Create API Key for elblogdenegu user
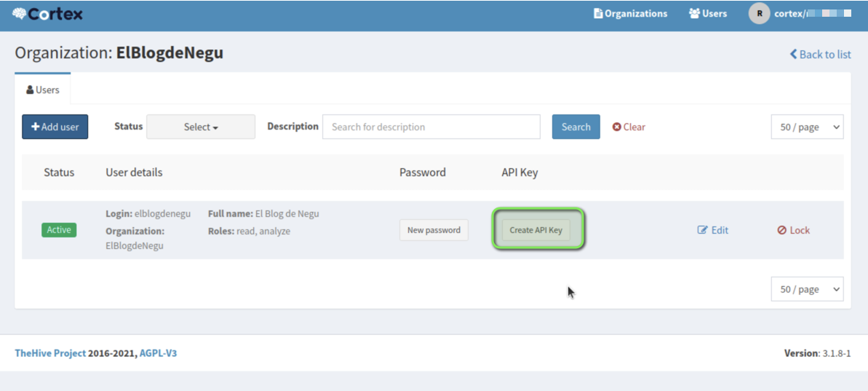Viewport: 868px width, 391px height. [x=535, y=230]
